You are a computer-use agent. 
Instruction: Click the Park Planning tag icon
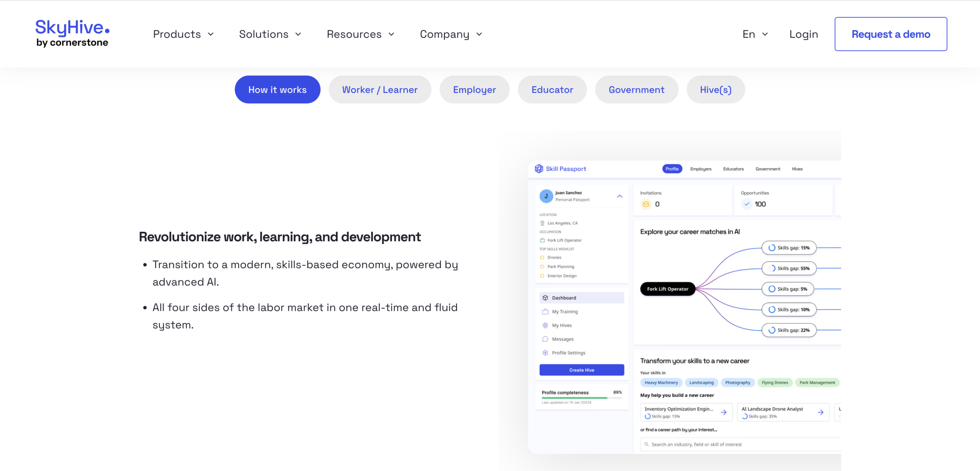click(x=542, y=267)
